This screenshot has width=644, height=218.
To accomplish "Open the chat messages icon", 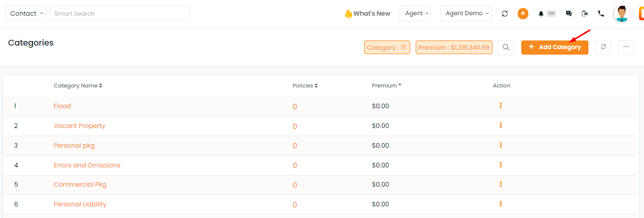I will click(x=569, y=14).
